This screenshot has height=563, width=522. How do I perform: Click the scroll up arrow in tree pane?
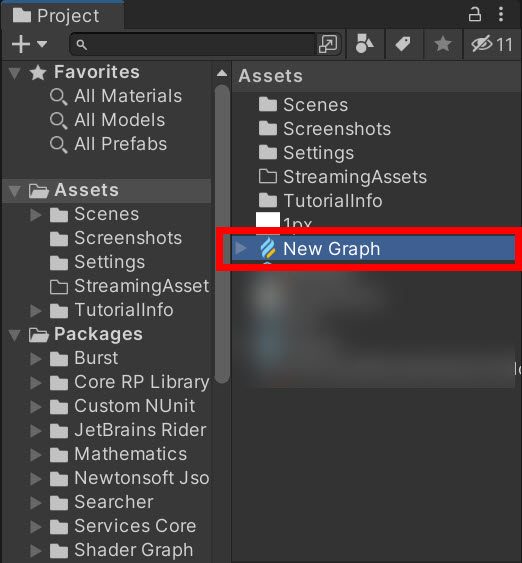point(222,73)
